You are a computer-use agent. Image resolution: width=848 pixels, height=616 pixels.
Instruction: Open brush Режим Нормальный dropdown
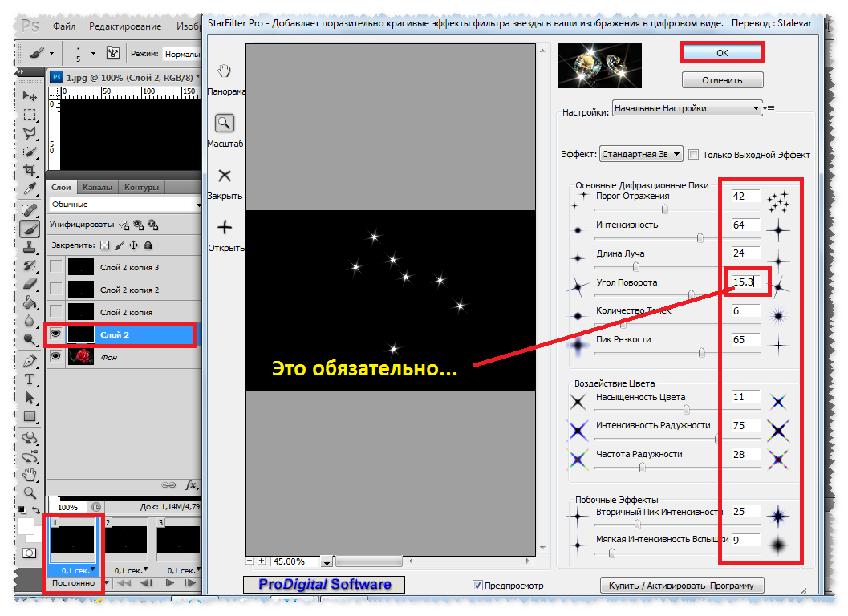click(x=182, y=54)
